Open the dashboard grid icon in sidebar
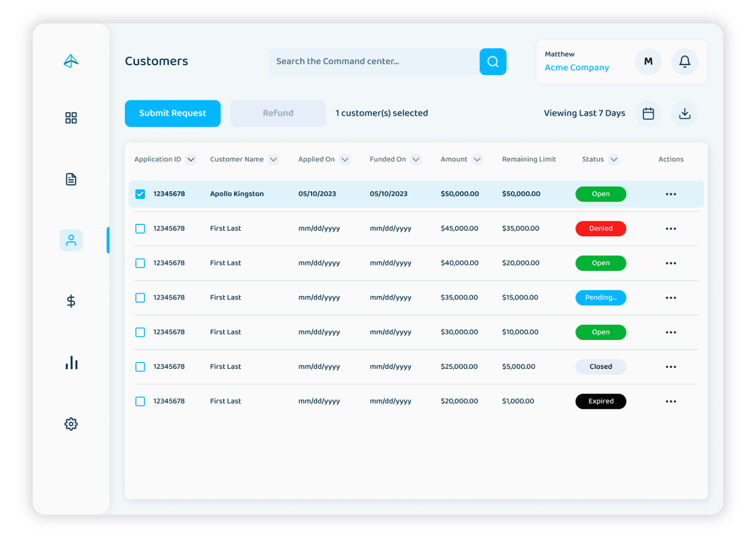 tap(71, 118)
